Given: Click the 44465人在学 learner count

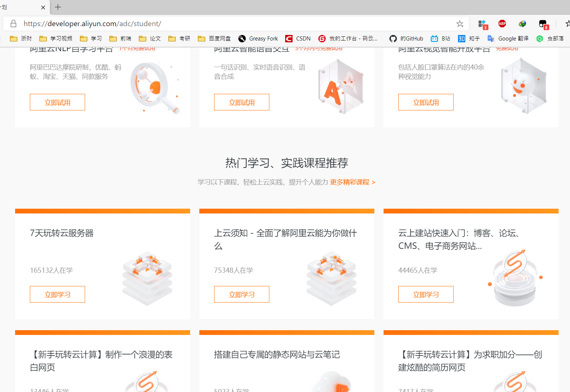Looking at the screenshot, I should [x=418, y=271].
